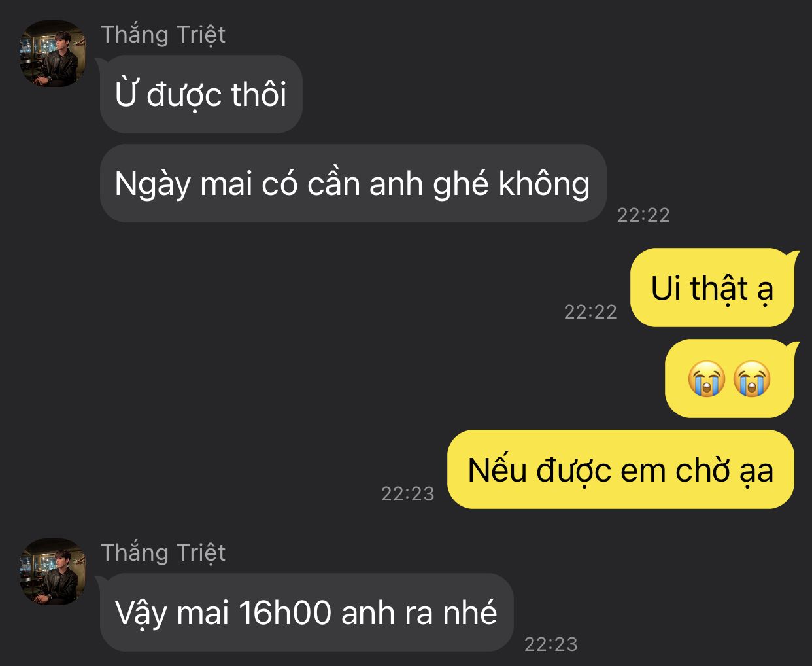Open Thắng Triệt's bottom profile avatar
Image resolution: width=812 pixels, height=666 pixels.
[x=52, y=572]
